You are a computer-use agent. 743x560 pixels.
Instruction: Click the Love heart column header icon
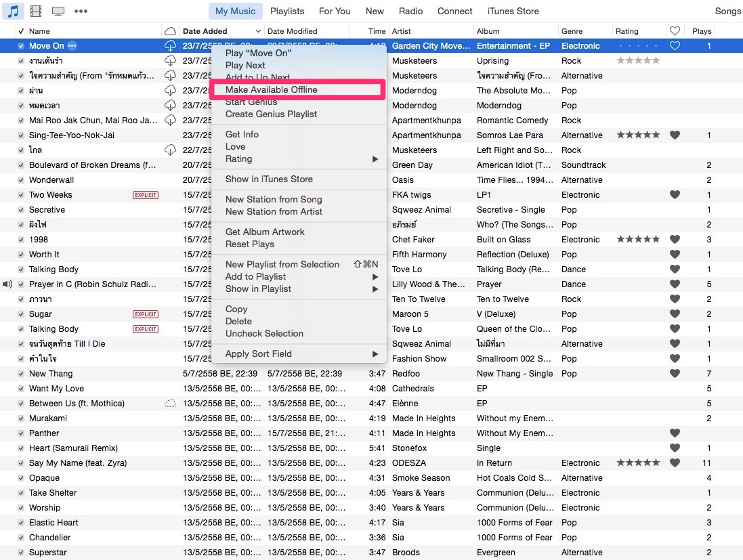coord(675,30)
